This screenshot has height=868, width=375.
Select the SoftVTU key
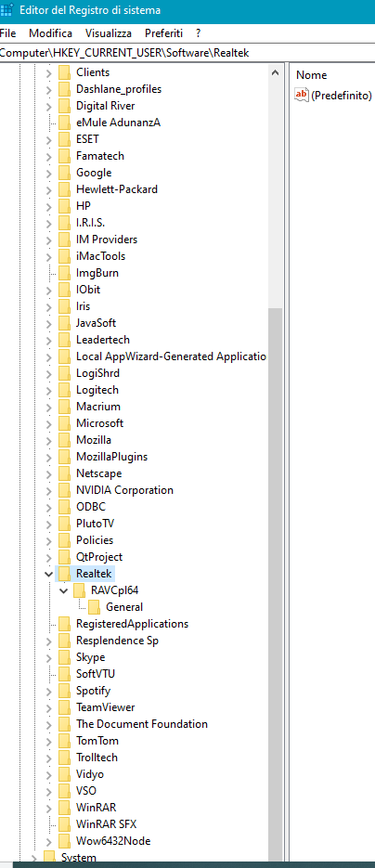point(96,674)
